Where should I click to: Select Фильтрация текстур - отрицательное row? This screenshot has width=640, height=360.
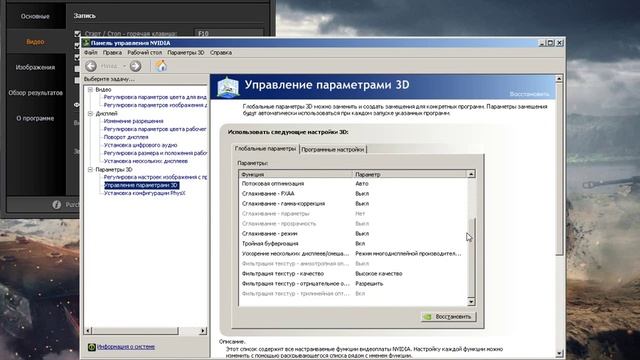point(353,284)
